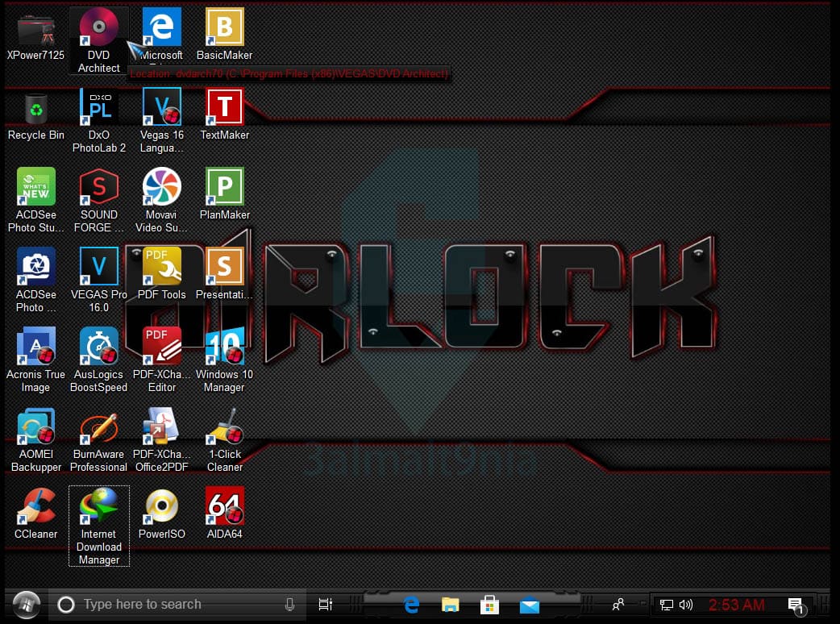Click the PDF-XChange Editor icon
The height and width of the screenshot is (624, 840).
tap(162, 360)
